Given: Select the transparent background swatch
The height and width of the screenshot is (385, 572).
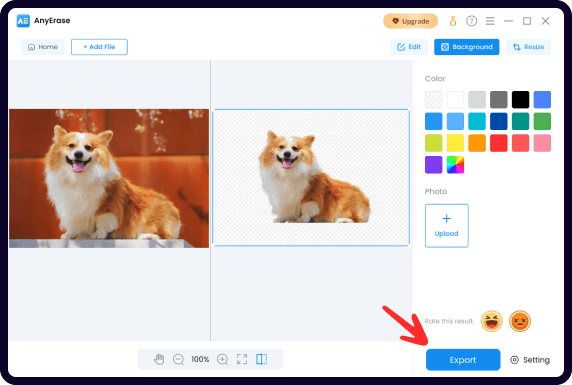Looking at the screenshot, I should [434, 100].
